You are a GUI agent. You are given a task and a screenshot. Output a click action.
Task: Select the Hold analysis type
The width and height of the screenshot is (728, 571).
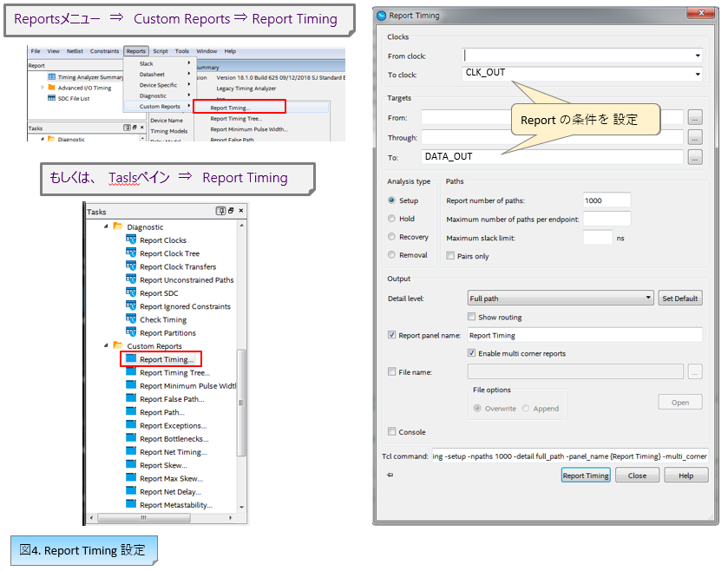391,219
